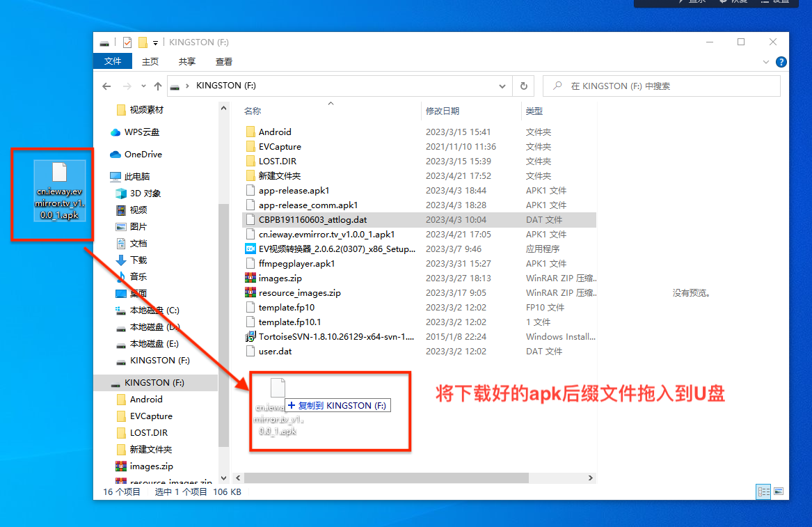This screenshot has height=527, width=812.
Task: Switch to details view via status bar icon
Action: 763,491
